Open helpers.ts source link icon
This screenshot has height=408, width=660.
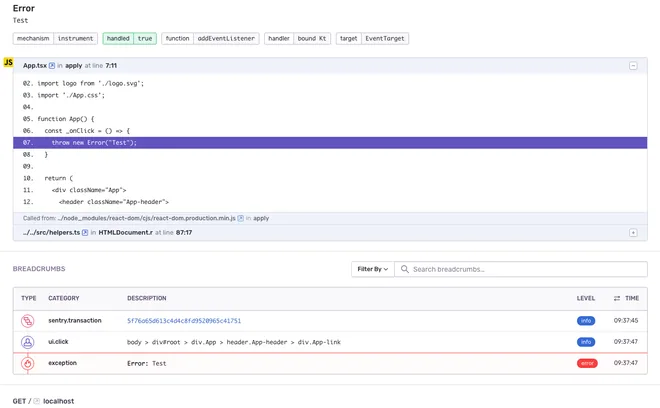point(85,232)
